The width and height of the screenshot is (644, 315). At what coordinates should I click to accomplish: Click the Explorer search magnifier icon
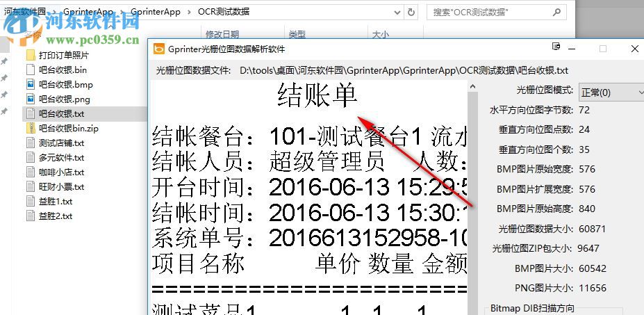(x=556, y=12)
